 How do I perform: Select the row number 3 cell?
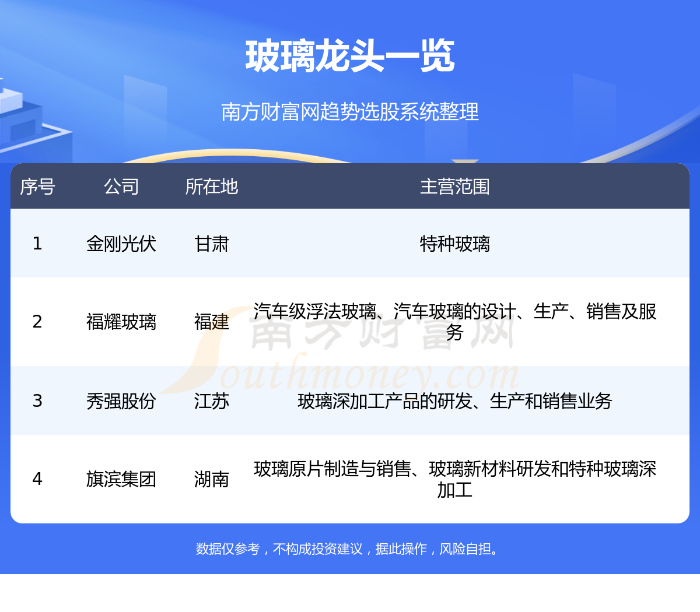37,400
